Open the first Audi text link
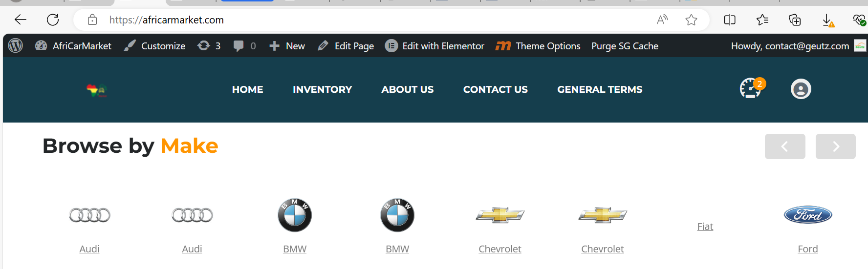Viewport: 868px width, 269px height. coord(89,249)
